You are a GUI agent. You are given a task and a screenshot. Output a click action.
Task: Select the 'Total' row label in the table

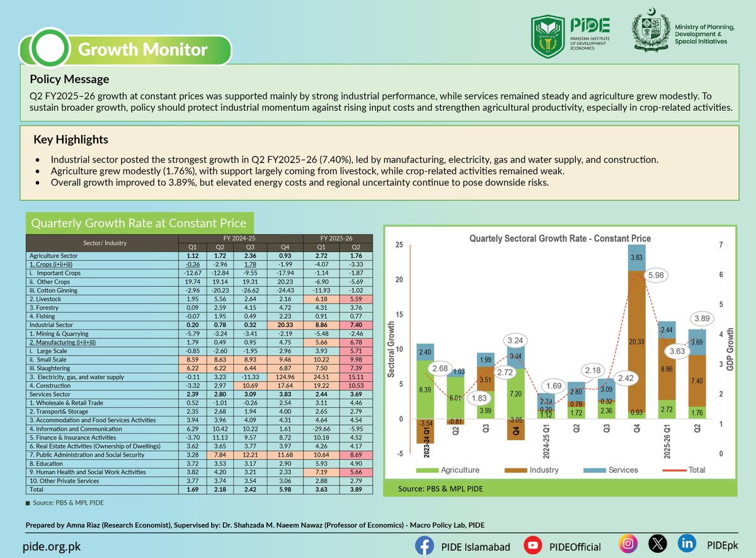pyautogui.click(x=36, y=488)
